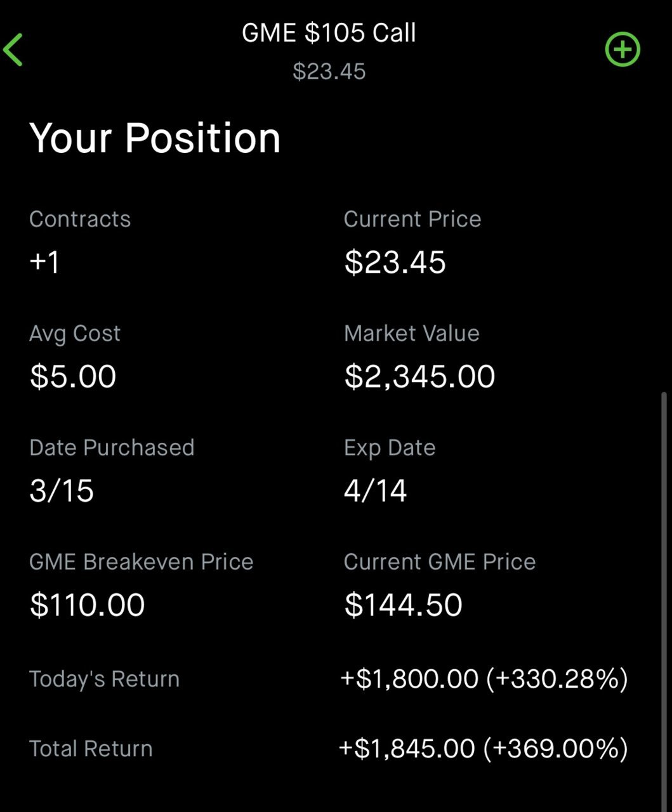
Task: Tap the $23.45 header price
Action: pyautogui.click(x=329, y=72)
